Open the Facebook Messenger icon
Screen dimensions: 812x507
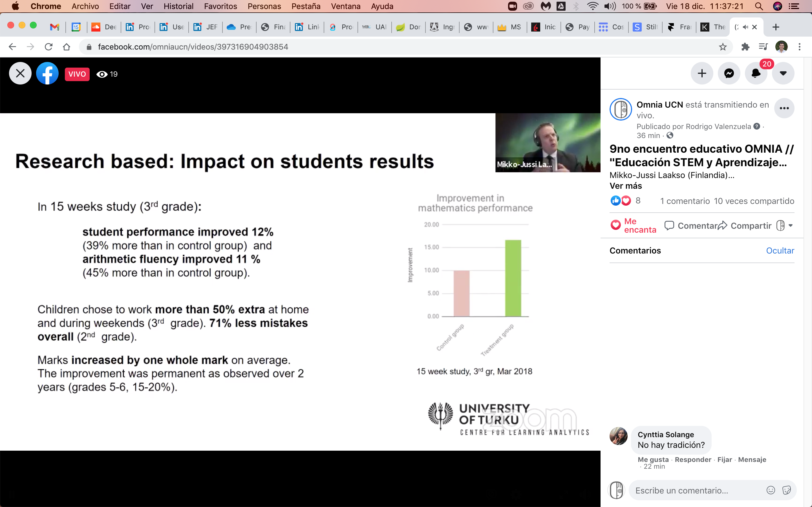click(x=729, y=74)
